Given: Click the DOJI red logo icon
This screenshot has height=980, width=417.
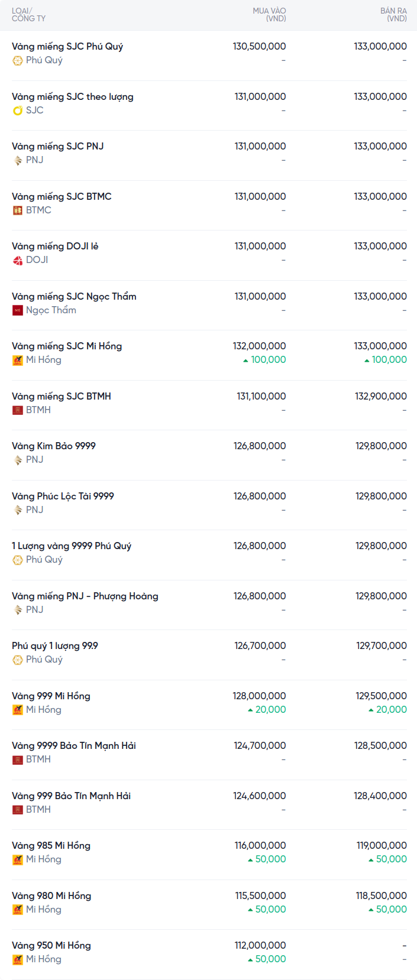Looking at the screenshot, I should pyautogui.click(x=18, y=260).
